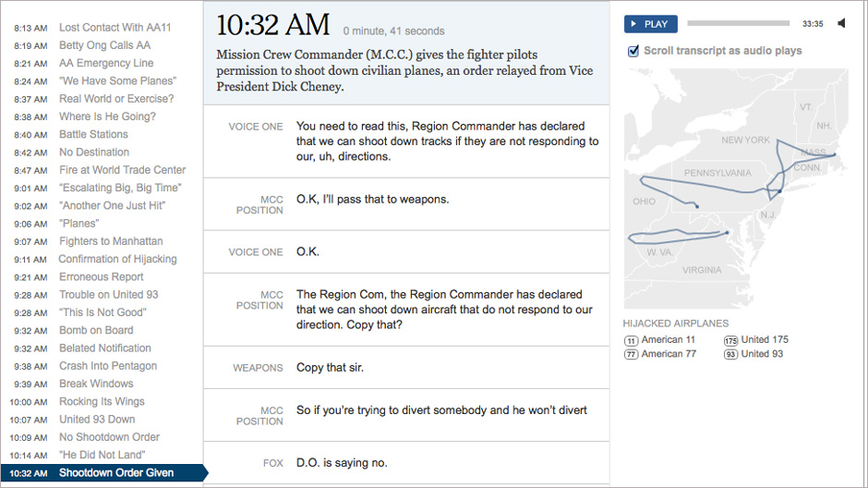This screenshot has width=868, height=488.
Task: Open Fighters to Manhattan at 9:07 AM
Action: (x=111, y=241)
